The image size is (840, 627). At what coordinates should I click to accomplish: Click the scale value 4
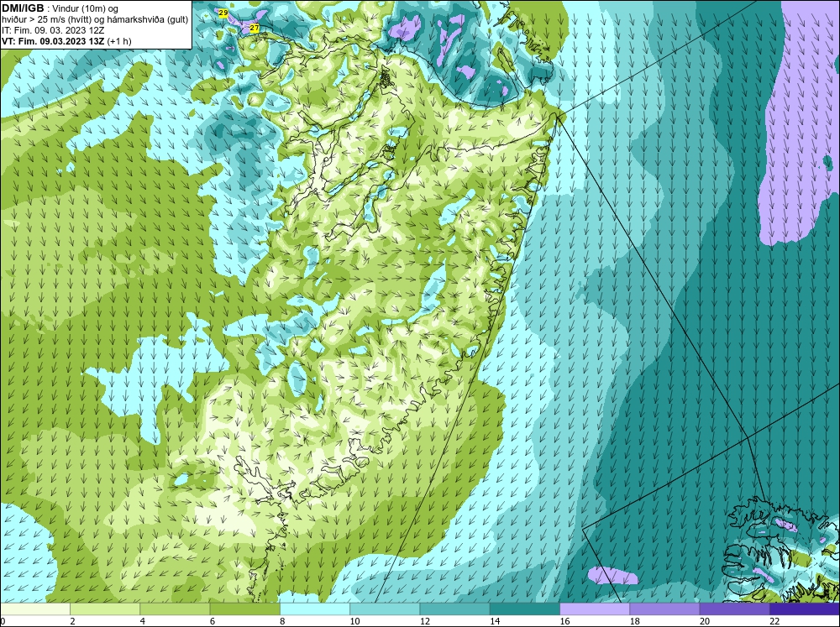tap(143, 621)
